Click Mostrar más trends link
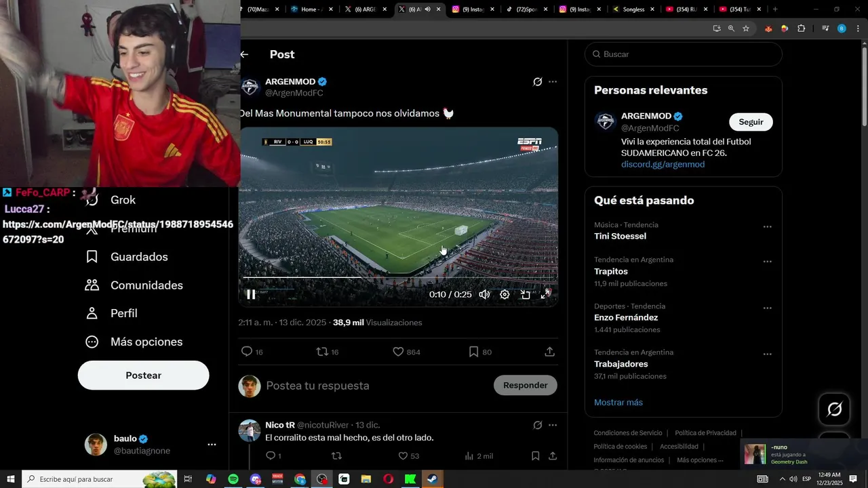This screenshot has width=868, height=488. click(x=618, y=403)
